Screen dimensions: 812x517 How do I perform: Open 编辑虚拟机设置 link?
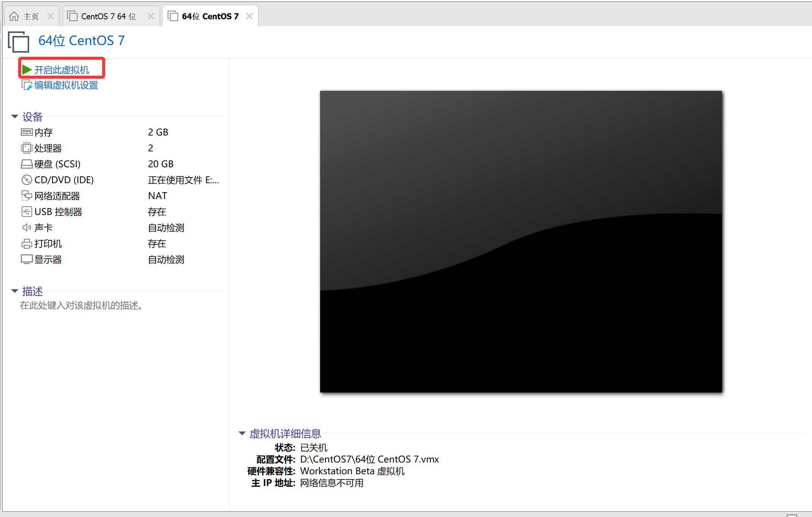(66, 85)
